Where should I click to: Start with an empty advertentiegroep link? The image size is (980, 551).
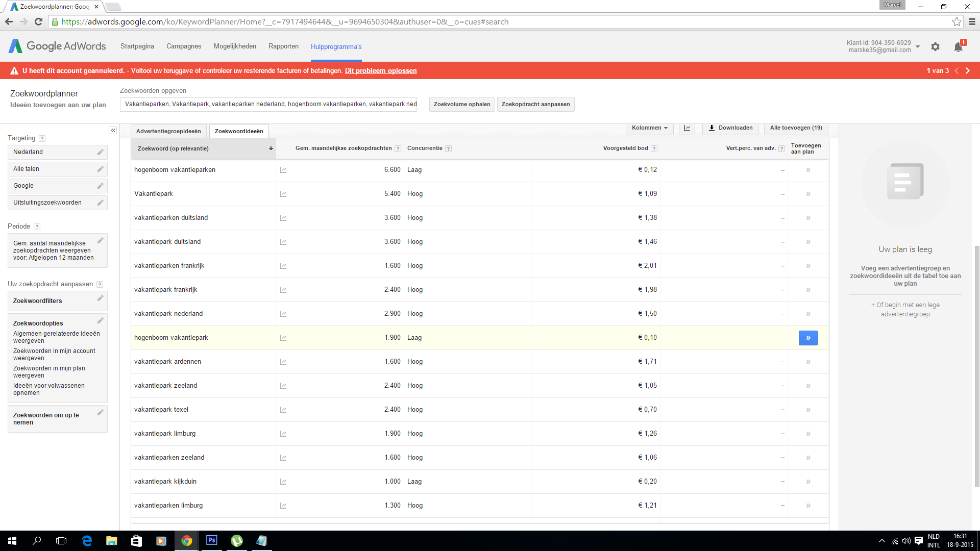905,310
